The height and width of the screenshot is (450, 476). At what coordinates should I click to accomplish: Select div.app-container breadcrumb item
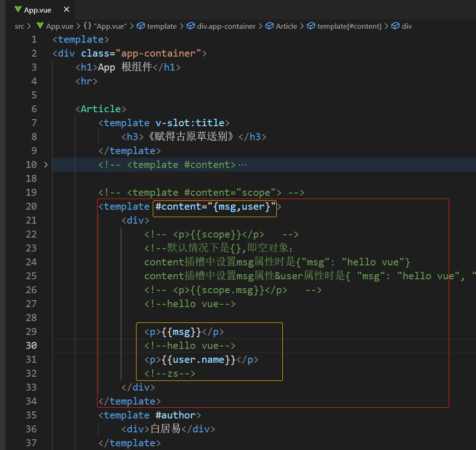pos(226,26)
